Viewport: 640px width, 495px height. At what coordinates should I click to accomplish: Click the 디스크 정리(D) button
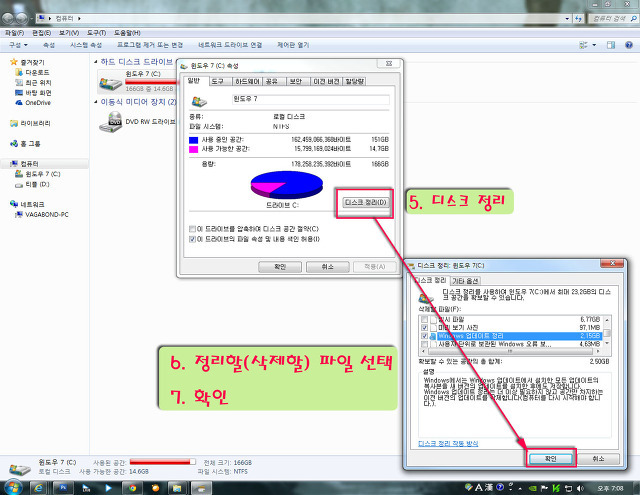[x=365, y=202]
